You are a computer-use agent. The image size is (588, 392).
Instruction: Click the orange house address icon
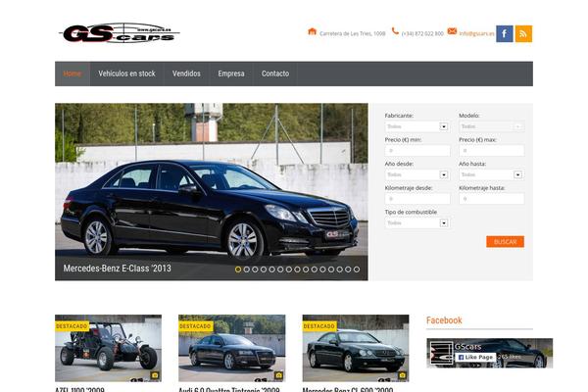312,31
